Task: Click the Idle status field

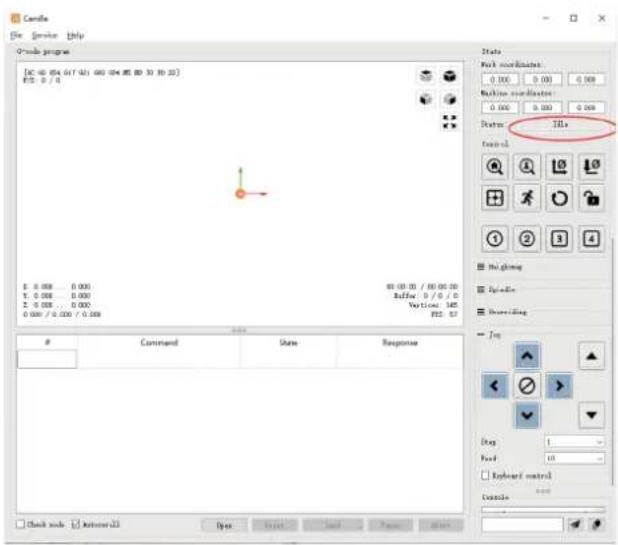Action: pos(560,124)
